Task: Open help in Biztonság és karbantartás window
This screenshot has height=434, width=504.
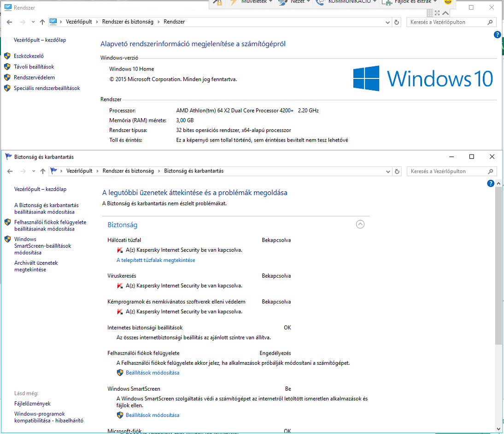Action: pos(491,184)
